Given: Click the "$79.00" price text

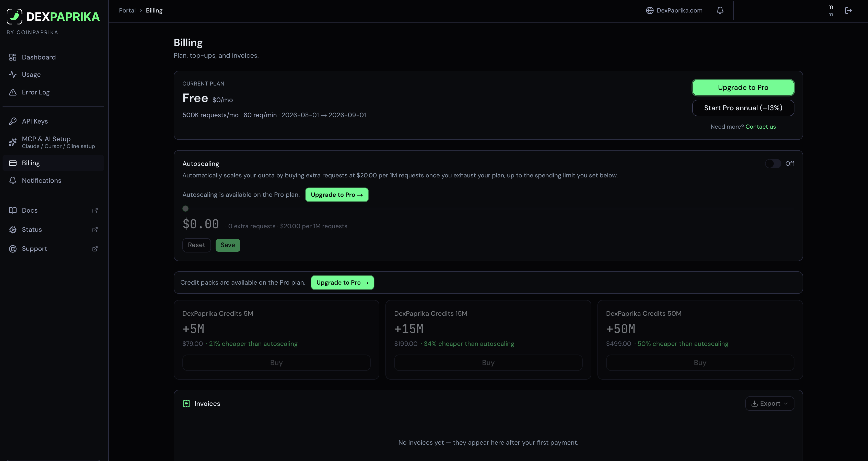Looking at the screenshot, I should (x=193, y=344).
